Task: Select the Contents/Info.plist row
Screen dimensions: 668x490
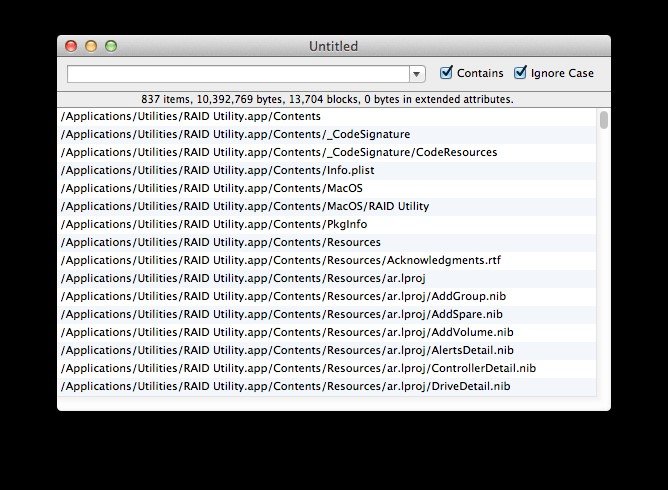Action: [327, 170]
